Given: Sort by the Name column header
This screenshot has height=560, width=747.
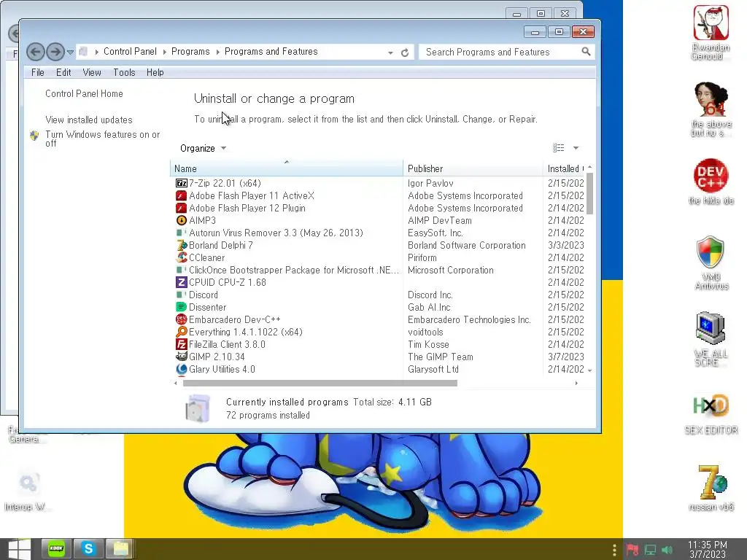Looking at the screenshot, I should [286, 168].
